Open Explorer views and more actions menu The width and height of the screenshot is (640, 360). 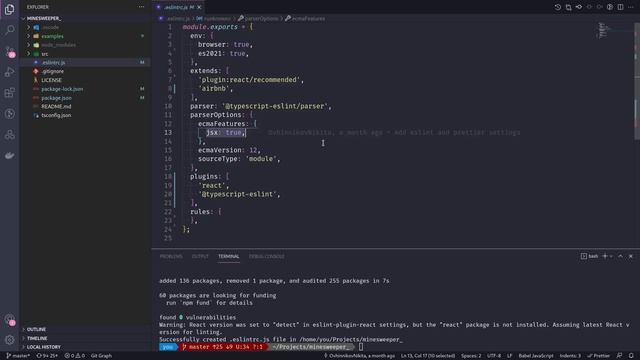pyautogui.click(x=141, y=7)
